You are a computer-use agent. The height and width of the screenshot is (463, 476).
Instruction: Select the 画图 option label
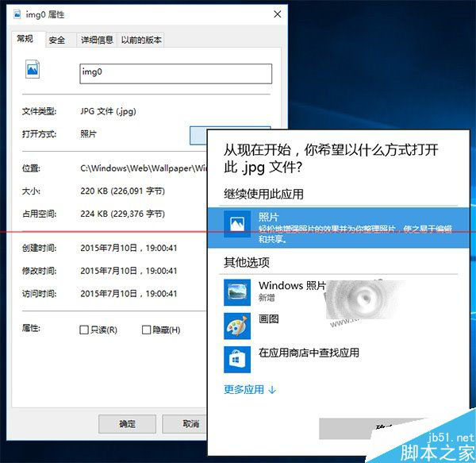coord(269,318)
